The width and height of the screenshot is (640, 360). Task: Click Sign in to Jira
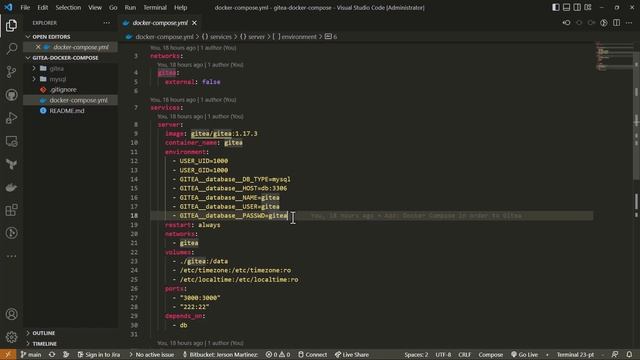pos(99,354)
